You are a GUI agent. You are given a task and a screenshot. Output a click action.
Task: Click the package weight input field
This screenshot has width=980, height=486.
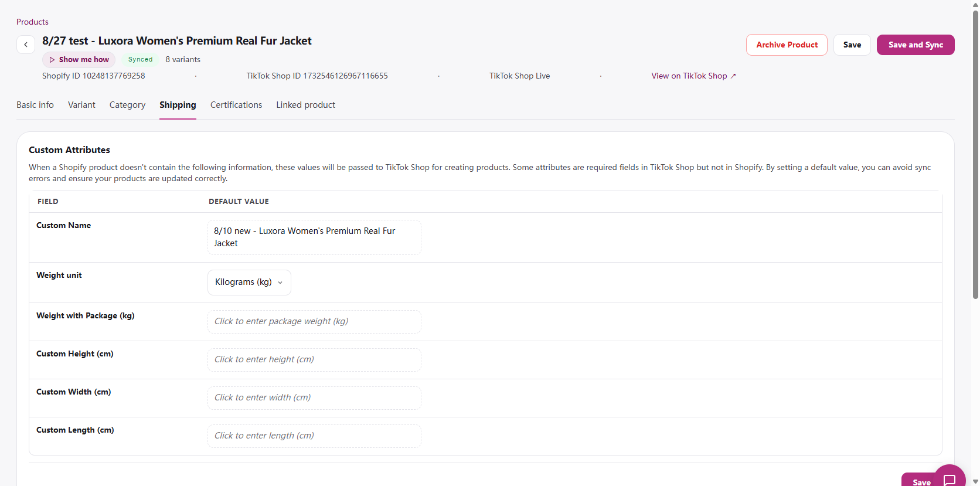(x=314, y=322)
